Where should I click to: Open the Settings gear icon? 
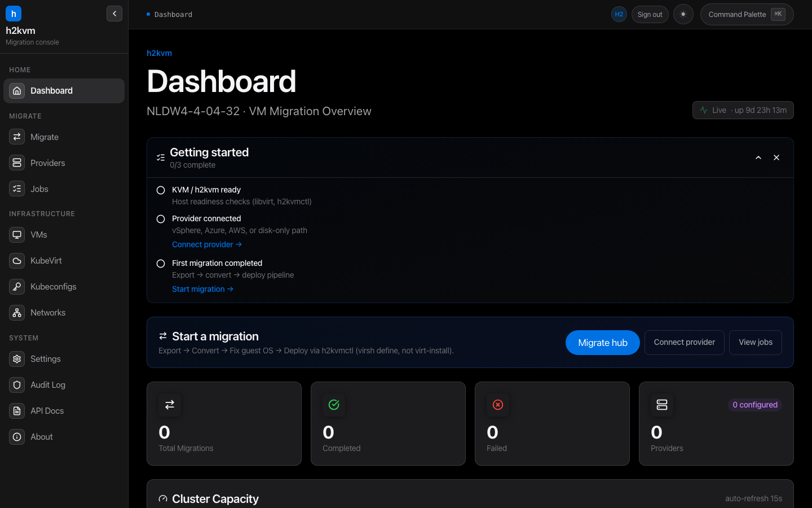pos(17,359)
